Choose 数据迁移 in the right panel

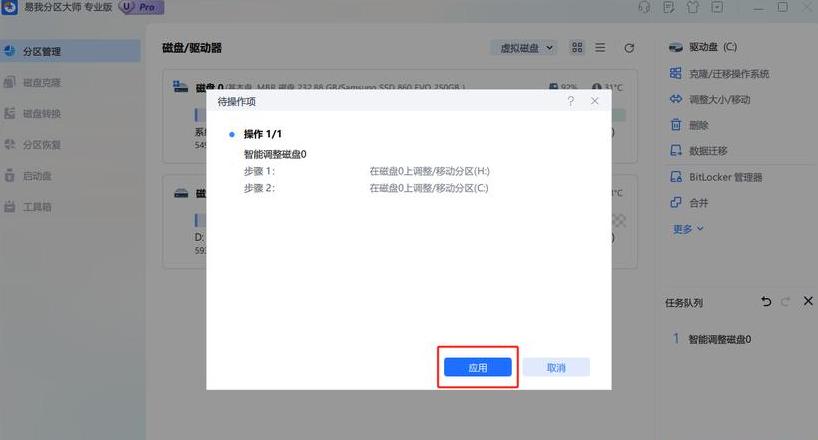[x=708, y=151]
